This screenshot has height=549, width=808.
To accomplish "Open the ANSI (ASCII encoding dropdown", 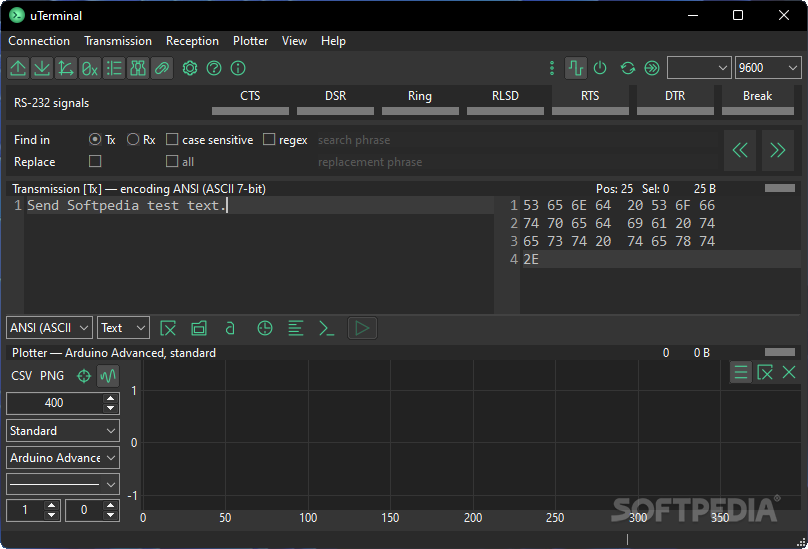I will click(49, 328).
